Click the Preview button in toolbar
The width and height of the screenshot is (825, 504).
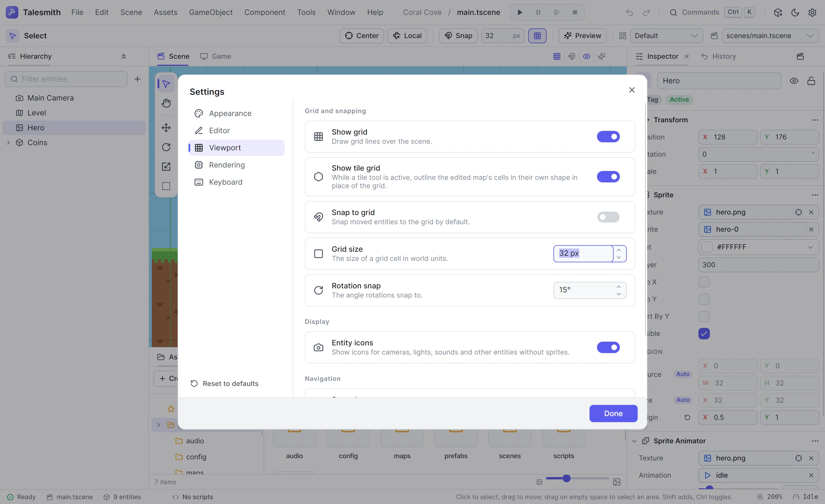[x=582, y=36]
